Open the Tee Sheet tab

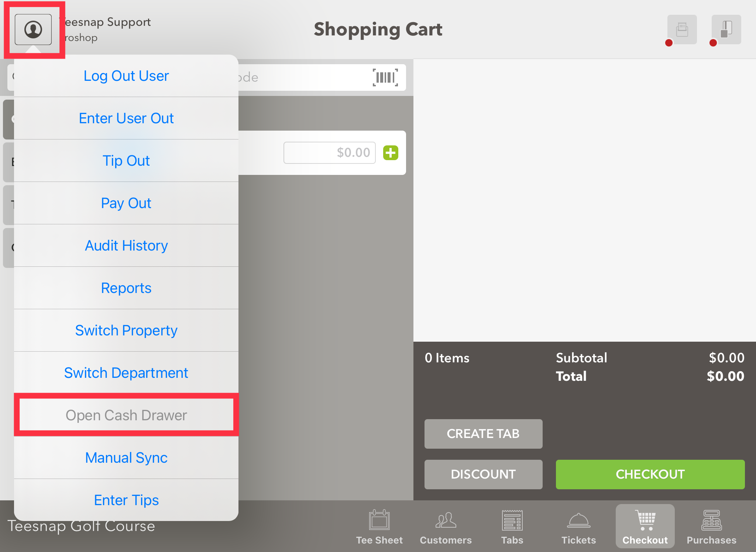[379, 527]
